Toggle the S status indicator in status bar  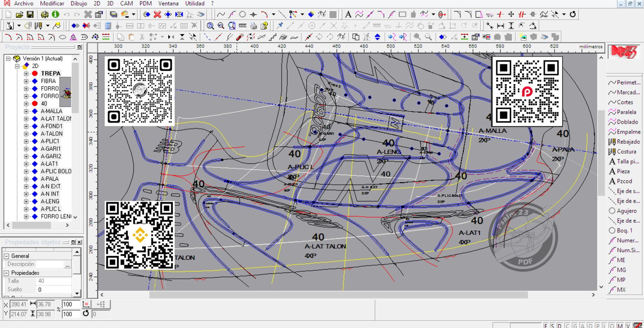pyautogui.click(x=552, y=325)
